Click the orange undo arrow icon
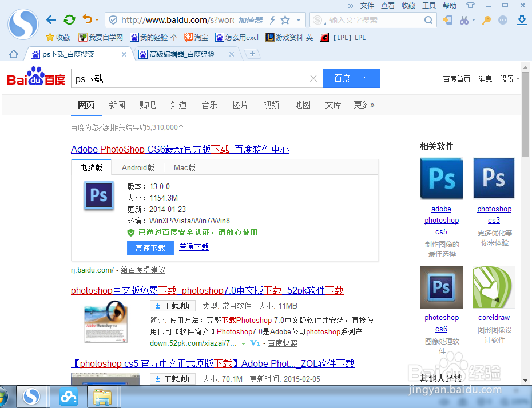Image resolution: width=532 pixels, height=408 pixels. coord(88,19)
